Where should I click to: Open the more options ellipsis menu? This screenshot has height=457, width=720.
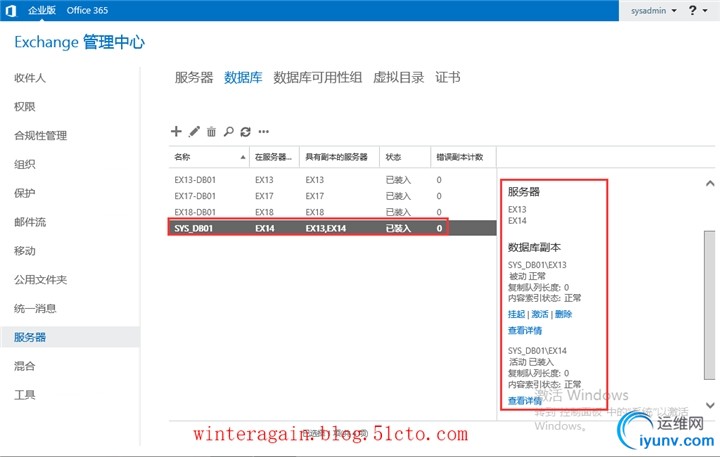[264, 131]
